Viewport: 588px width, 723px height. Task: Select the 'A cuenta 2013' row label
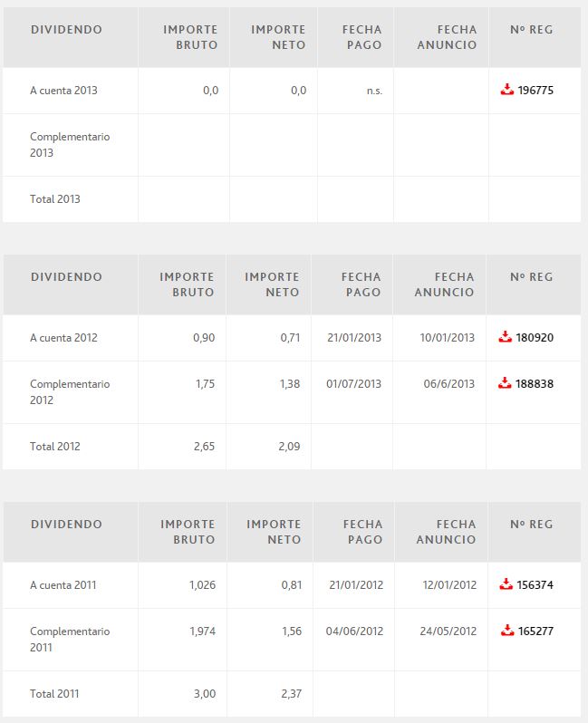coord(63,91)
